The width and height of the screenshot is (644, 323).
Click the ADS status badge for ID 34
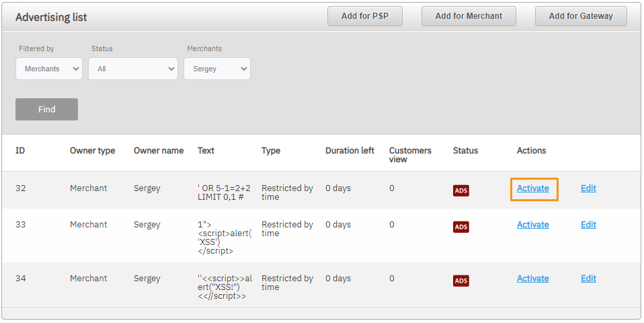pyautogui.click(x=460, y=281)
